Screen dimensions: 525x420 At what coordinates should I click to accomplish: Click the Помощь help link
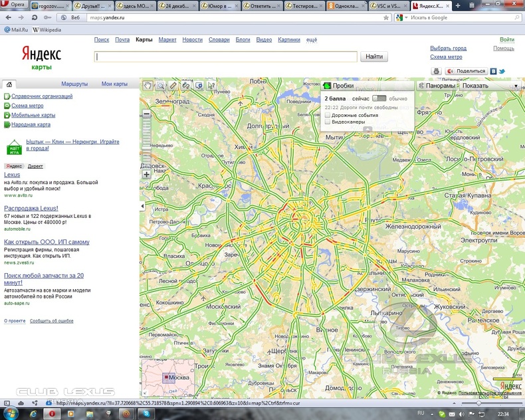point(504,49)
